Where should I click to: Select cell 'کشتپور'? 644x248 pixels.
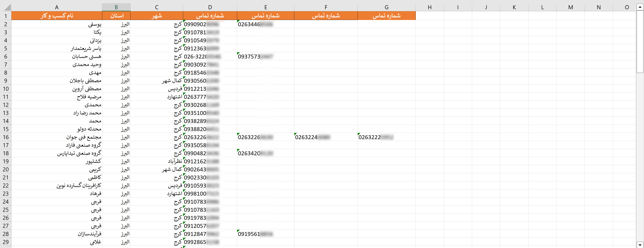coord(57,161)
